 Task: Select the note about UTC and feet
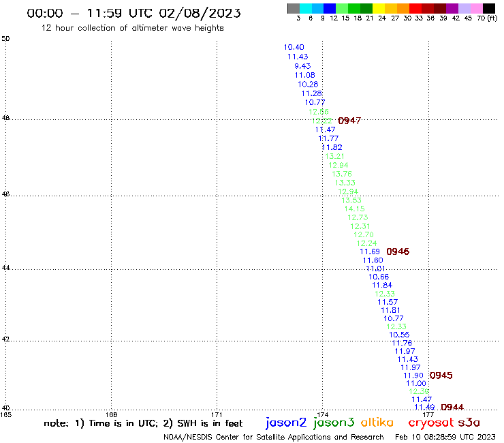pos(143,423)
